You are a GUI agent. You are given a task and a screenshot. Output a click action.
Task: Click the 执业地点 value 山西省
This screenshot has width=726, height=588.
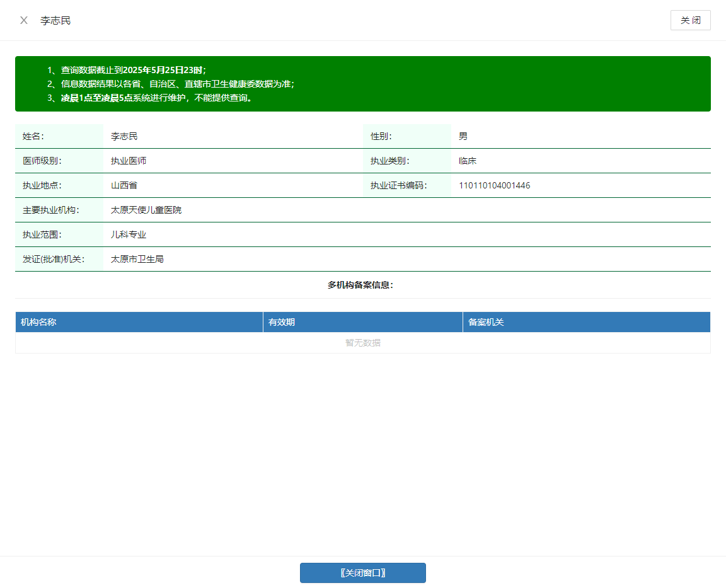click(124, 185)
